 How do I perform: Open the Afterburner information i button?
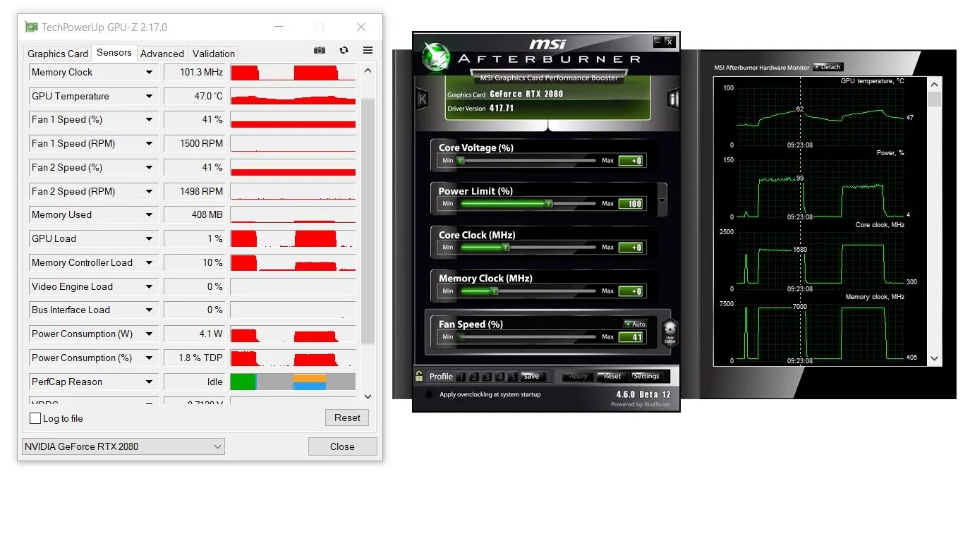(673, 98)
